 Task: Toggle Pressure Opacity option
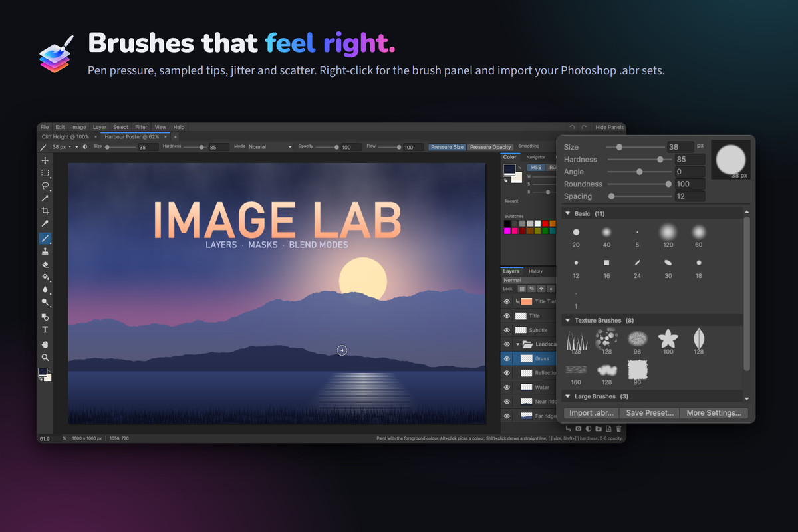[490, 147]
